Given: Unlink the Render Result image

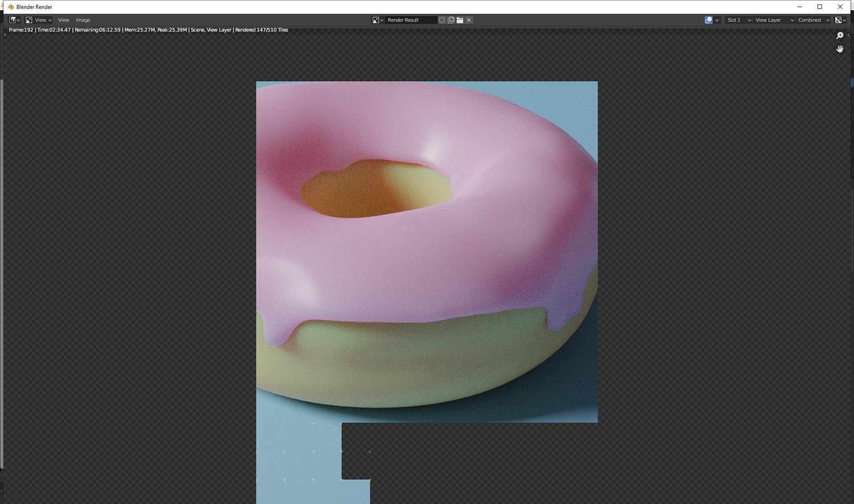Looking at the screenshot, I should pyautogui.click(x=469, y=20).
